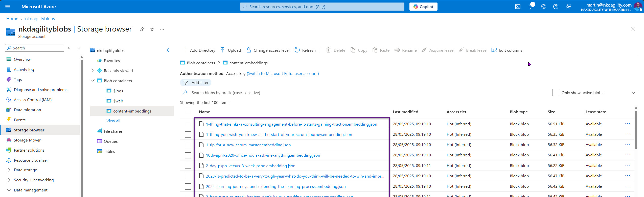644x197 pixels.
Task: Pin the Storage browser blade
Action: click(x=142, y=29)
